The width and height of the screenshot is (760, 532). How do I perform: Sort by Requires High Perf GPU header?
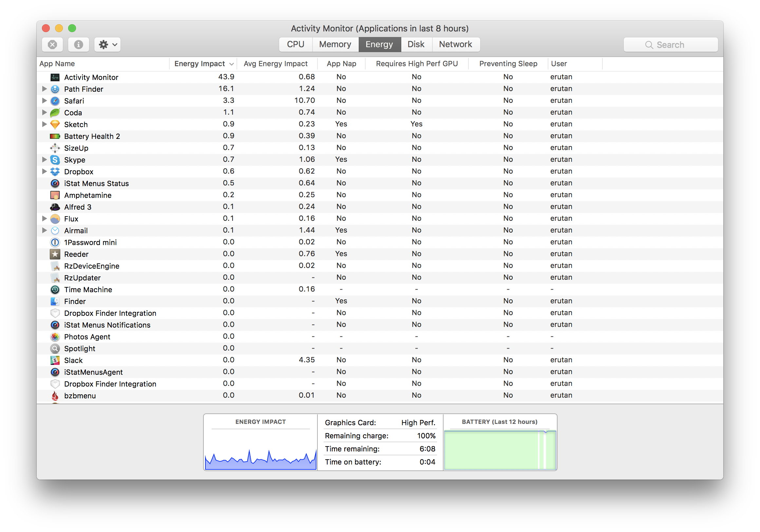pyautogui.click(x=417, y=64)
